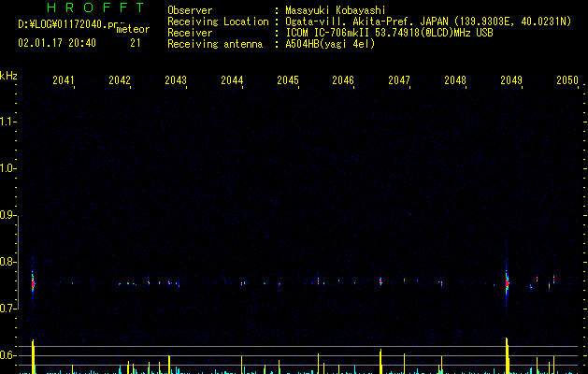Click the Receiving antenna label
Image resolution: width=588 pixels, height=374 pixels.
(215, 44)
